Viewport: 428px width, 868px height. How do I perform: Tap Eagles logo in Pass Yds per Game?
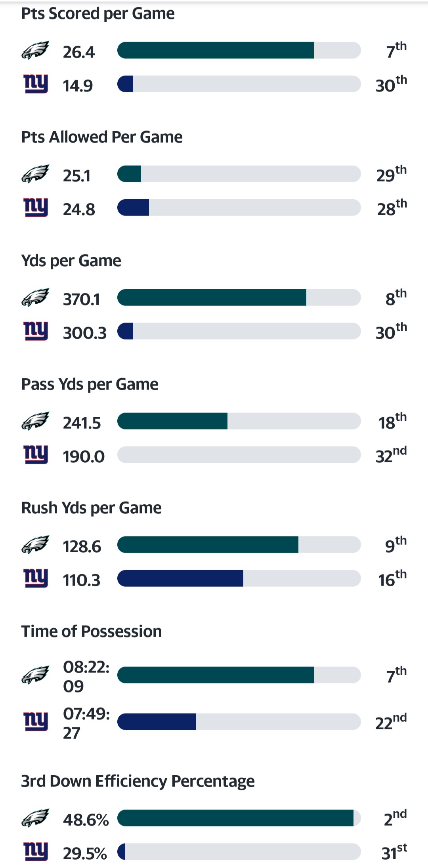(35, 422)
